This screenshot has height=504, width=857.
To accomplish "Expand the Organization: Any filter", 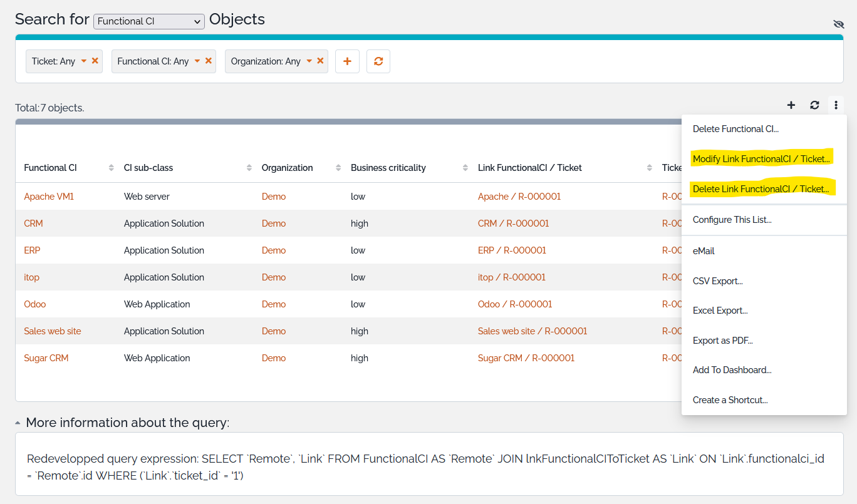I will (x=309, y=61).
